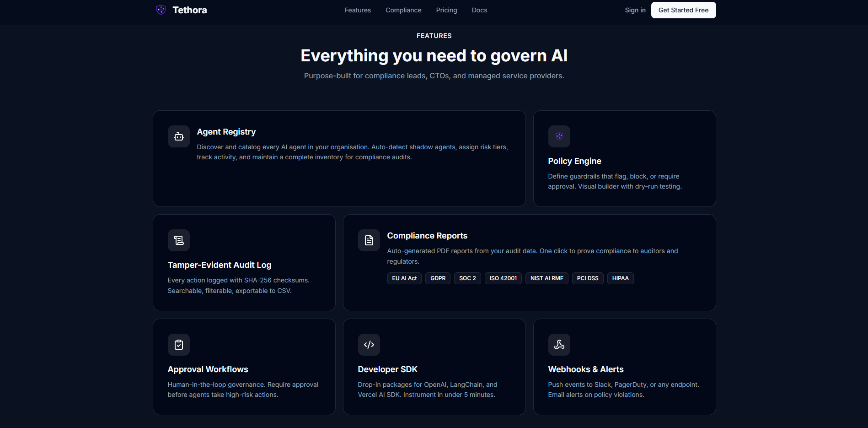Image resolution: width=868 pixels, height=428 pixels.
Task: Click the Tethora shield logo
Action: (x=161, y=10)
